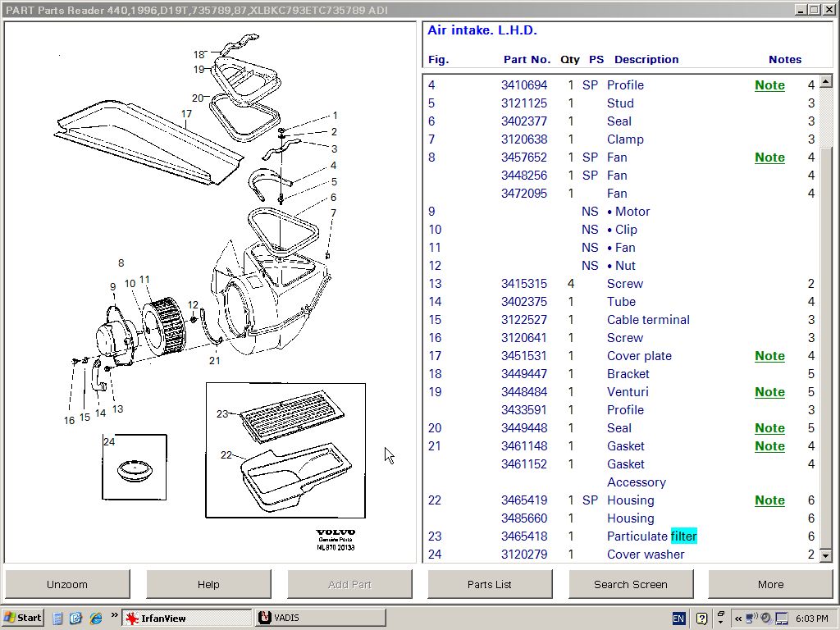Viewport: 840px width, 630px height.
Task: Open the Parts List
Action: point(490,584)
